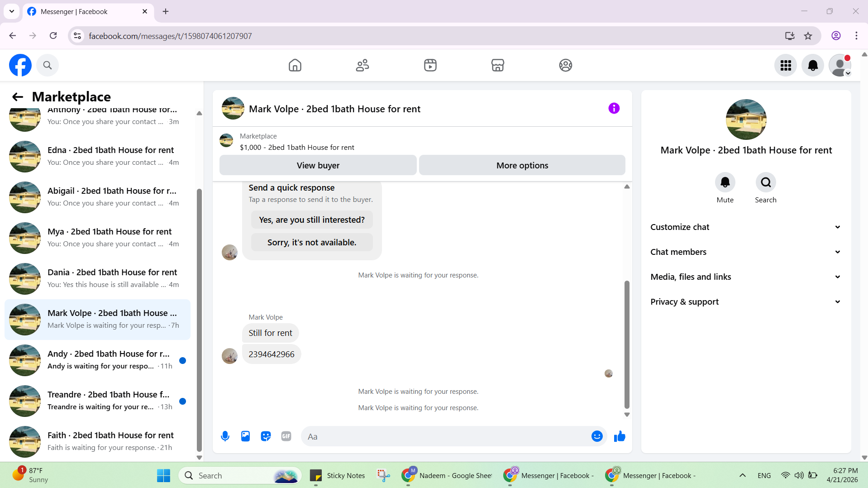This screenshot has width=868, height=488.
Task: Open the emoji picker in message box
Action: pyautogui.click(x=597, y=436)
